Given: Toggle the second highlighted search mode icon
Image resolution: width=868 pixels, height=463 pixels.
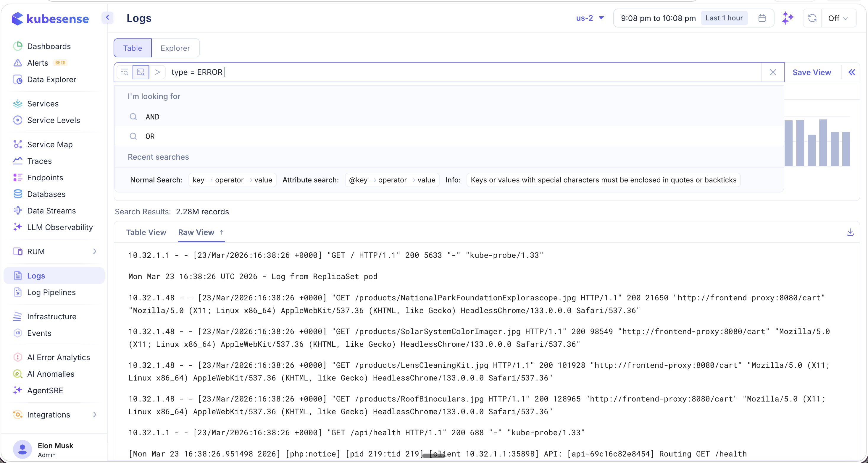Looking at the screenshot, I should coord(141,72).
